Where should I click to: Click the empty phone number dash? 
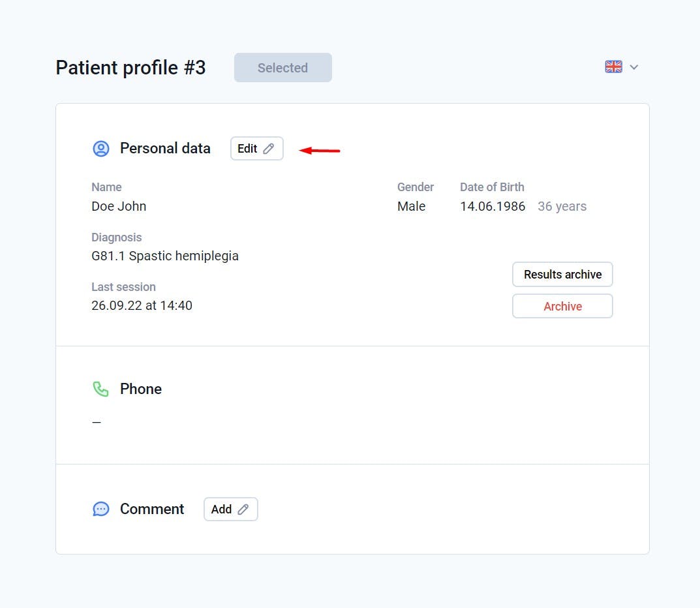click(97, 422)
